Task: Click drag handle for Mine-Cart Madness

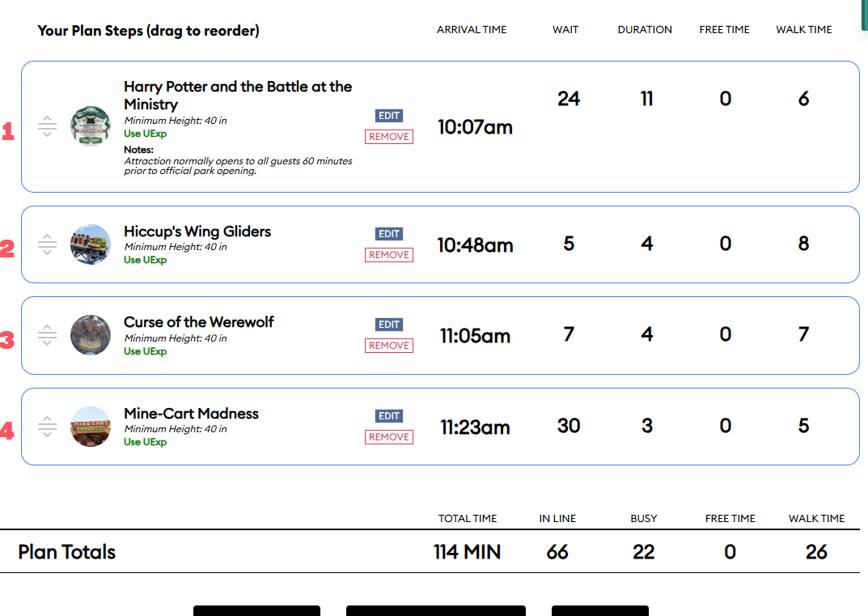Action: click(x=47, y=427)
